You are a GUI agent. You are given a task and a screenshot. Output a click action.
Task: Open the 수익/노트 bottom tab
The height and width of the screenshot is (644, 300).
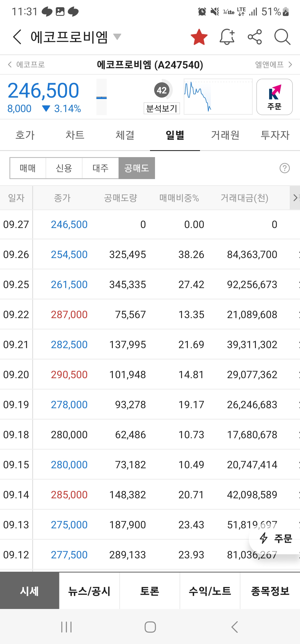click(210, 591)
